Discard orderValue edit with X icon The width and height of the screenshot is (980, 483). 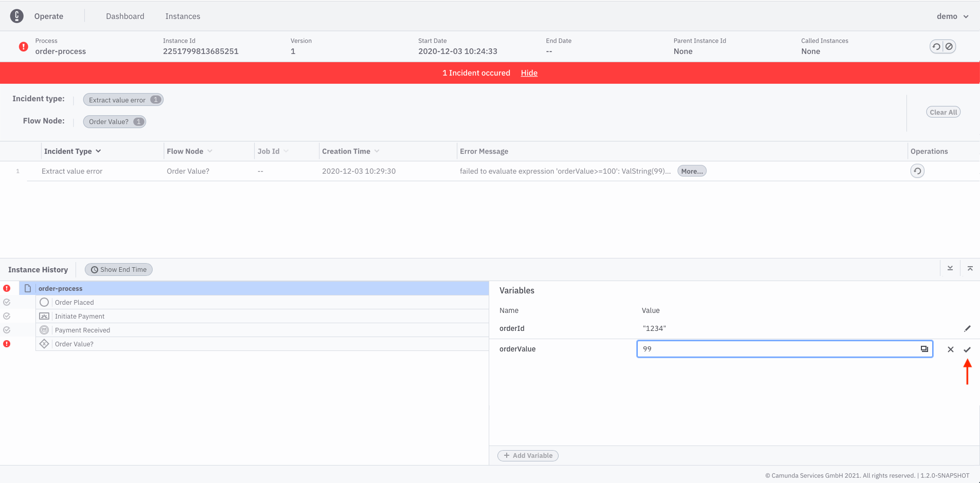click(951, 349)
